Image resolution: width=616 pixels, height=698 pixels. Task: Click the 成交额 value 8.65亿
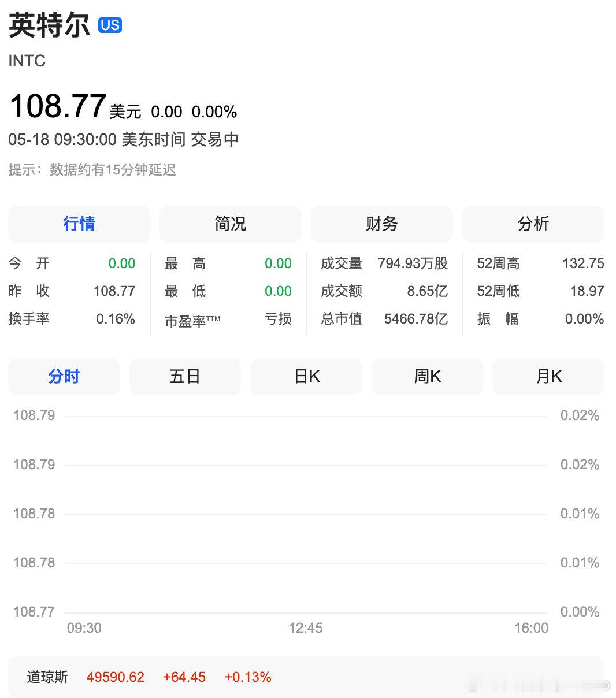[428, 291]
